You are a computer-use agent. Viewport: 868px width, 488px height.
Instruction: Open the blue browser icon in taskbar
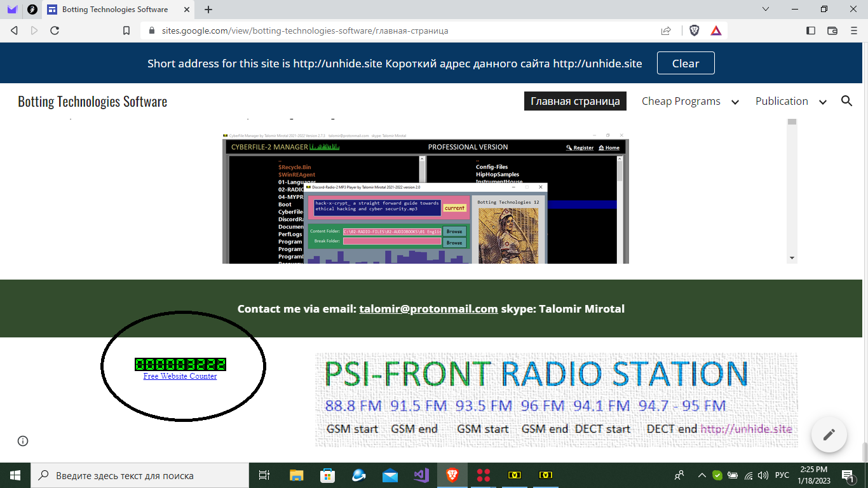(x=358, y=475)
